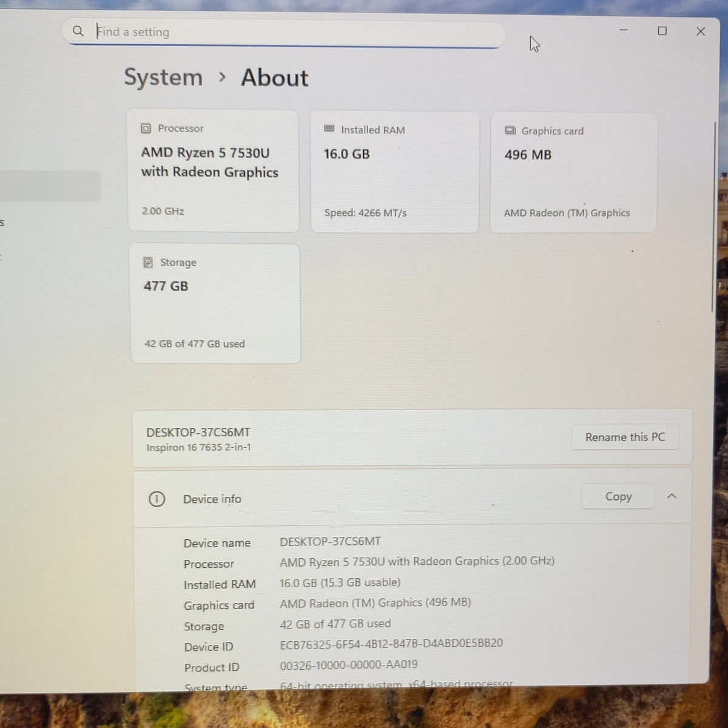Click the 'DESKTOP-37CS6MT' PC name heading
Image resolution: width=728 pixels, height=728 pixels.
coord(198,432)
